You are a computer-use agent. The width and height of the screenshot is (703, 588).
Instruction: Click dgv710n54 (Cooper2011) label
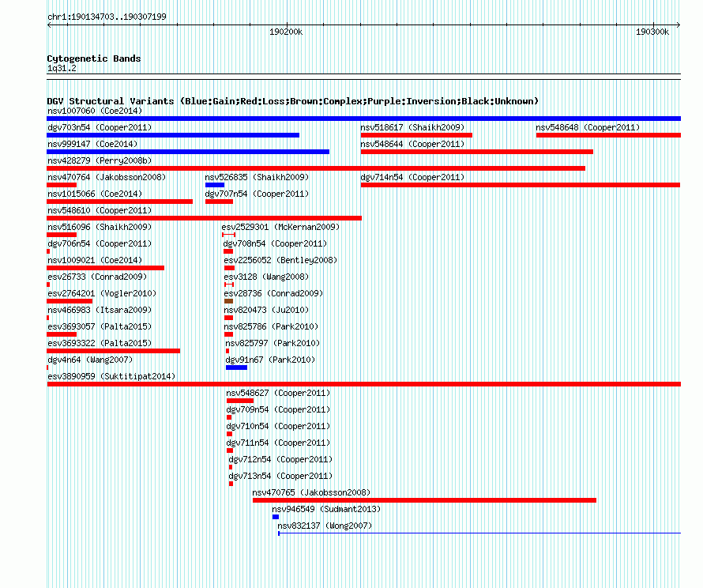pyautogui.click(x=278, y=426)
